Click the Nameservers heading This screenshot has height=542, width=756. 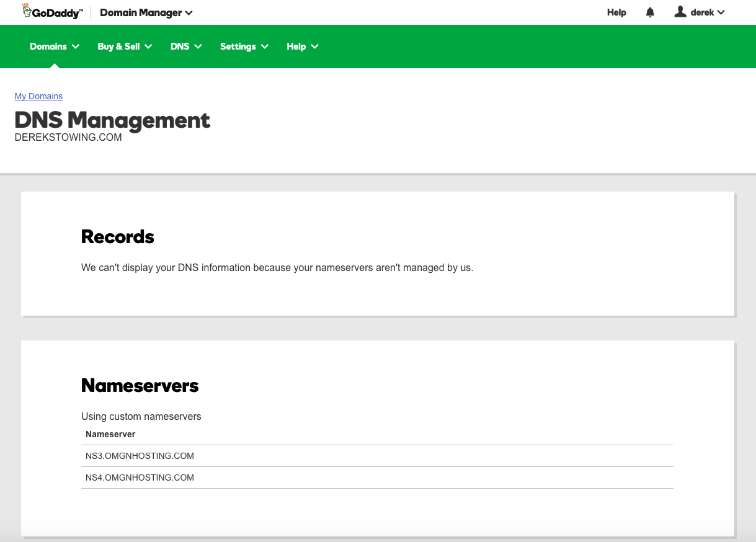click(140, 385)
